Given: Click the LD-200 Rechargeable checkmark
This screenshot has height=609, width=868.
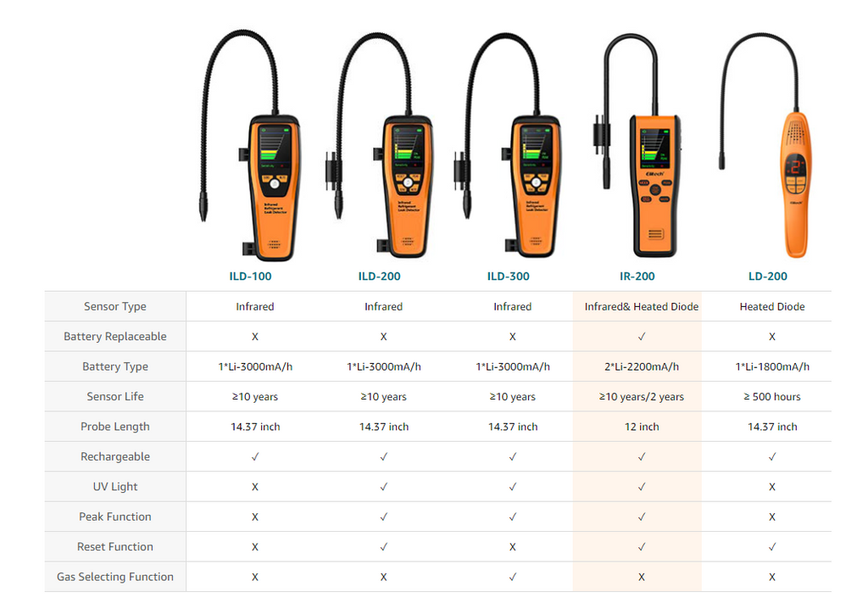Looking at the screenshot, I should (772, 456).
